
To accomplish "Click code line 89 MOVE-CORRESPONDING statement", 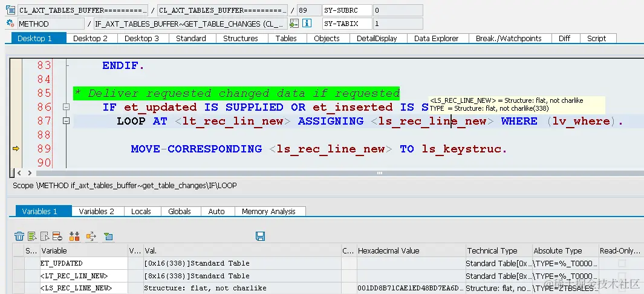I will click(x=319, y=149).
